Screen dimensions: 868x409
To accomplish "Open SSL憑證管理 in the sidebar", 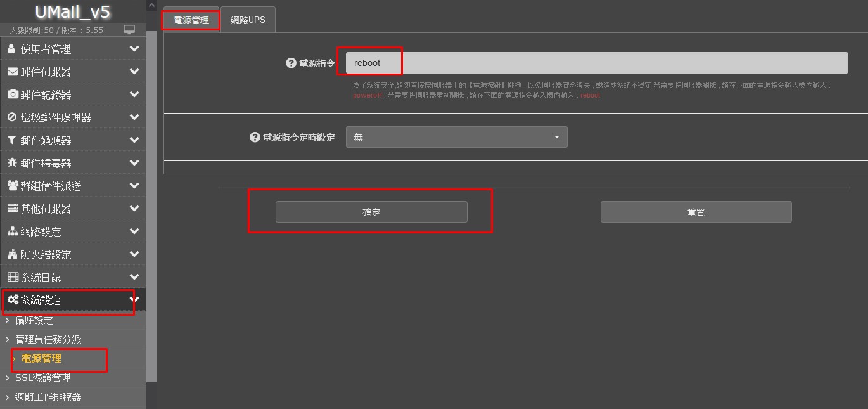I will pyautogui.click(x=42, y=378).
